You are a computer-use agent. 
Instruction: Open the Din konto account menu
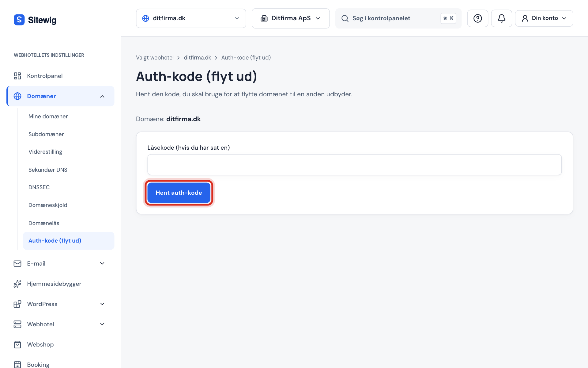click(544, 18)
